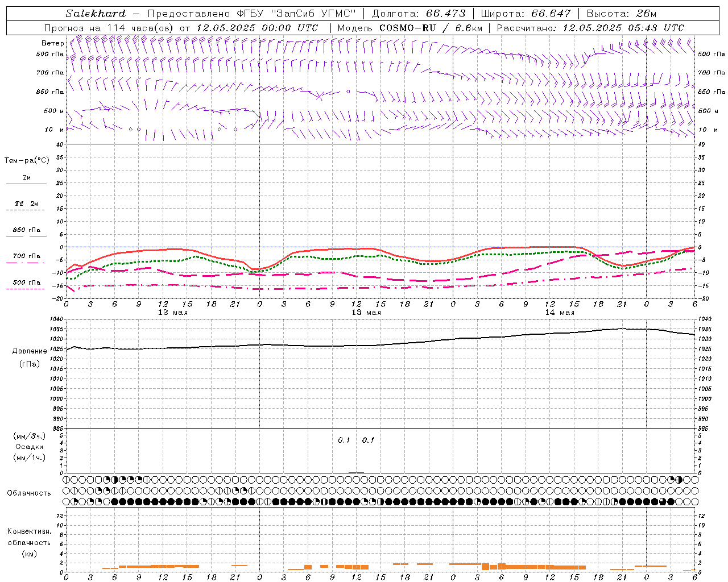Click the Тем-ра(°C) axis label
Screen dimensions: 728x582
pyautogui.click(x=27, y=161)
